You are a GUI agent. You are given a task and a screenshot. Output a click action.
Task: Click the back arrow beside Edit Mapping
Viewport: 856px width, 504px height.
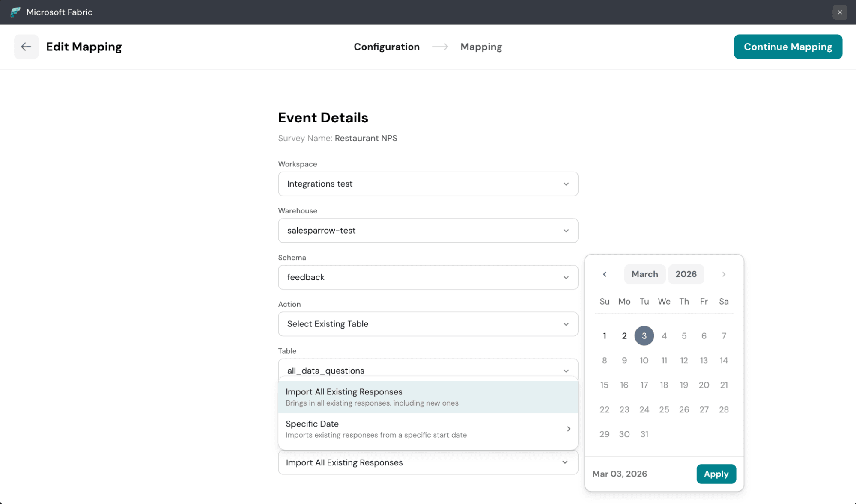pos(26,47)
